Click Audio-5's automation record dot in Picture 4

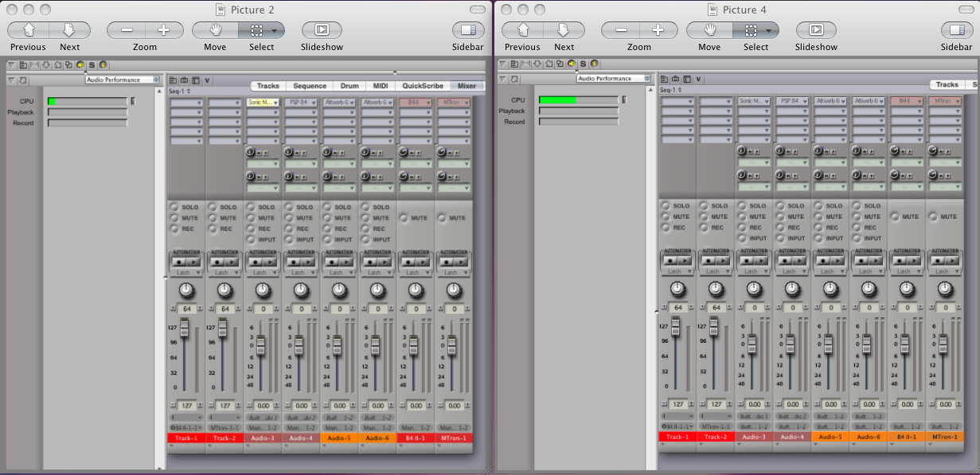pyautogui.click(x=822, y=260)
